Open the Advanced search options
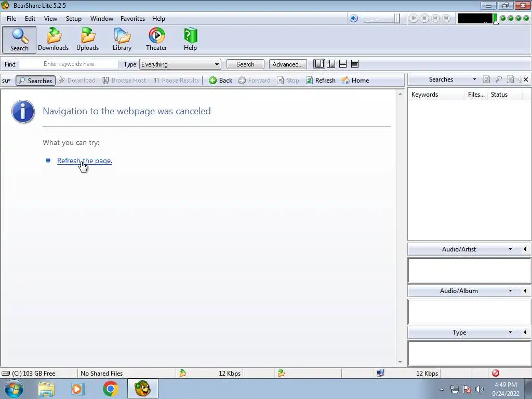The image size is (532, 399). click(x=288, y=64)
